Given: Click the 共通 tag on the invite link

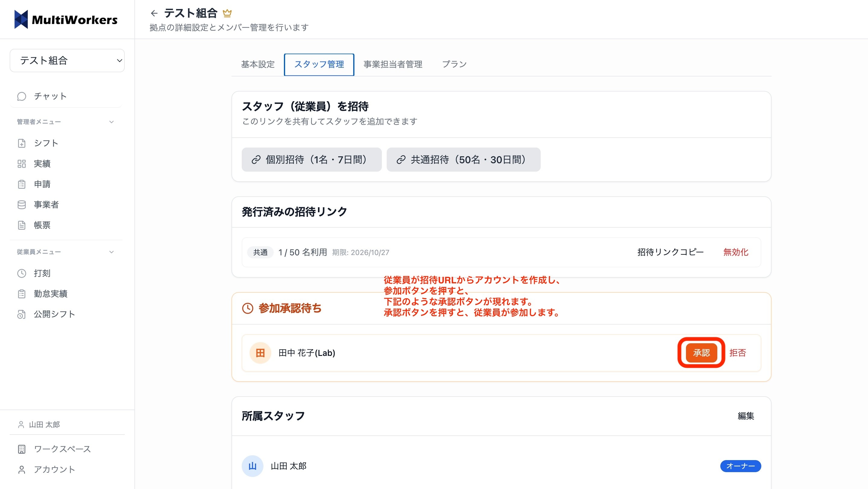Looking at the screenshot, I should [x=260, y=252].
